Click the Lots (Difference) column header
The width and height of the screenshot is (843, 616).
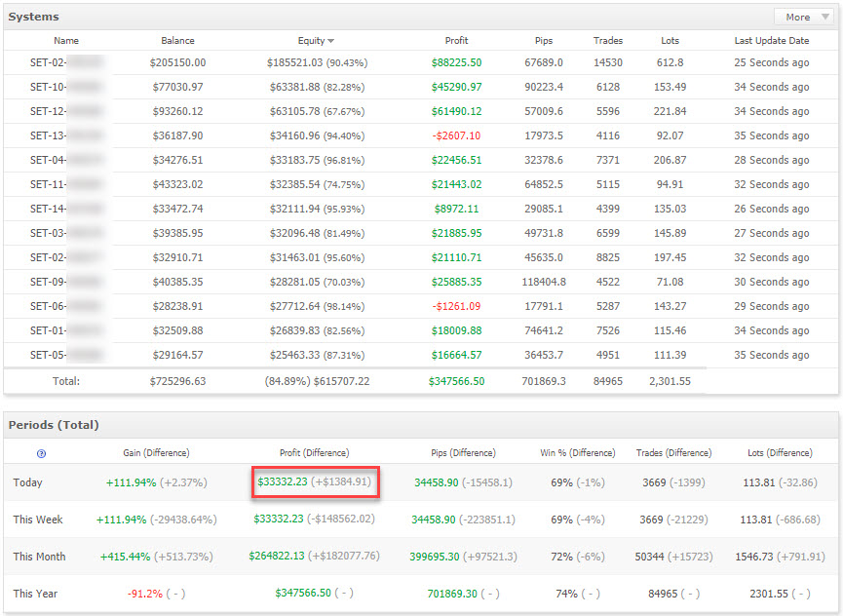tap(780, 453)
